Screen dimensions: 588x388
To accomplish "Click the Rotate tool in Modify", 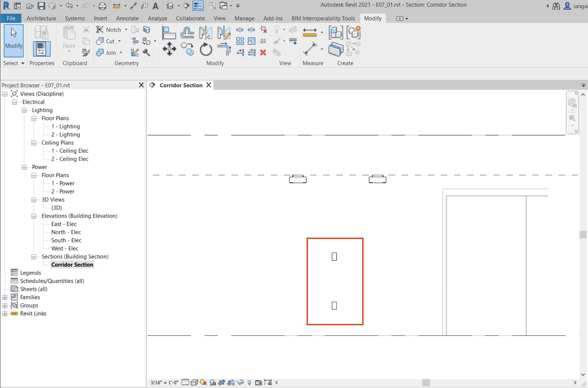I will coord(206,51).
